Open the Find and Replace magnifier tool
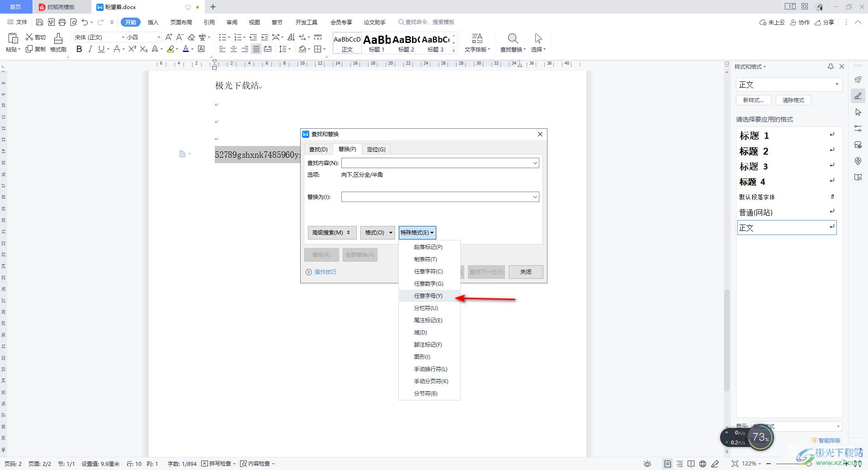The image size is (868, 470). click(513, 38)
